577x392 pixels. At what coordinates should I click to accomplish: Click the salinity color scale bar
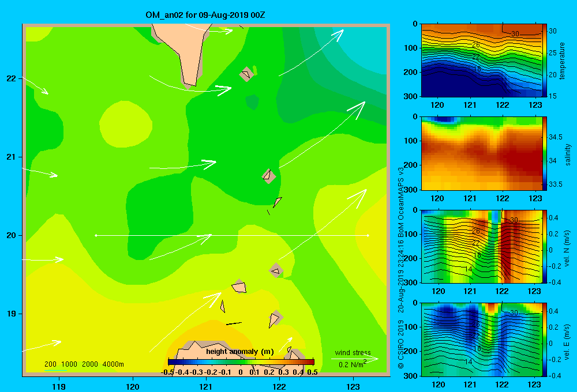coord(545,153)
